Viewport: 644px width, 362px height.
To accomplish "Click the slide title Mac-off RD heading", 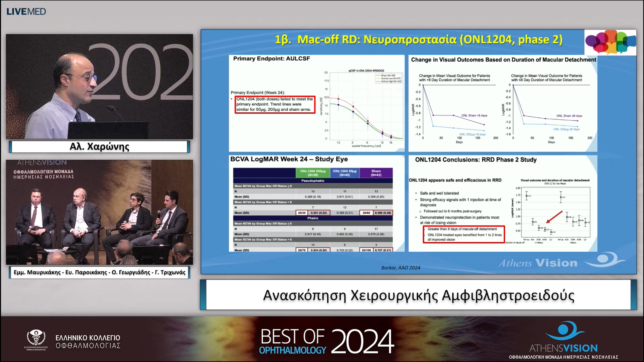I will [x=419, y=40].
